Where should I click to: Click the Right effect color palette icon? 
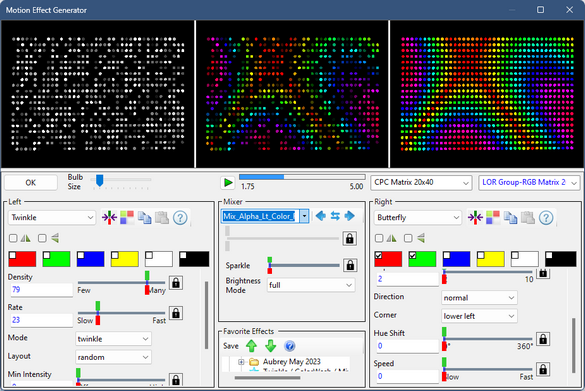493,217
